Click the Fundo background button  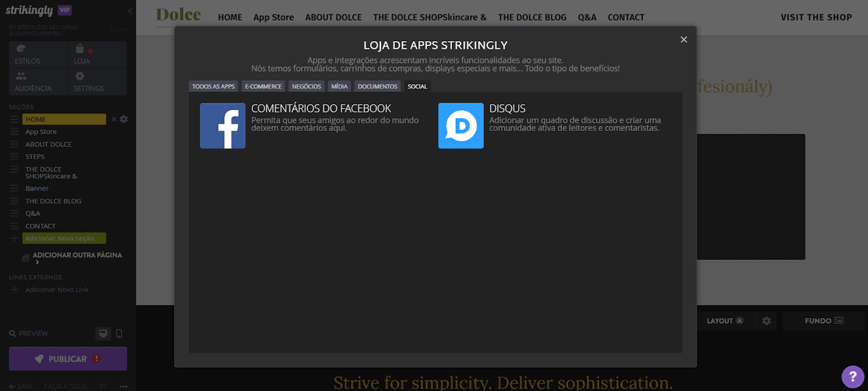click(824, 321)
